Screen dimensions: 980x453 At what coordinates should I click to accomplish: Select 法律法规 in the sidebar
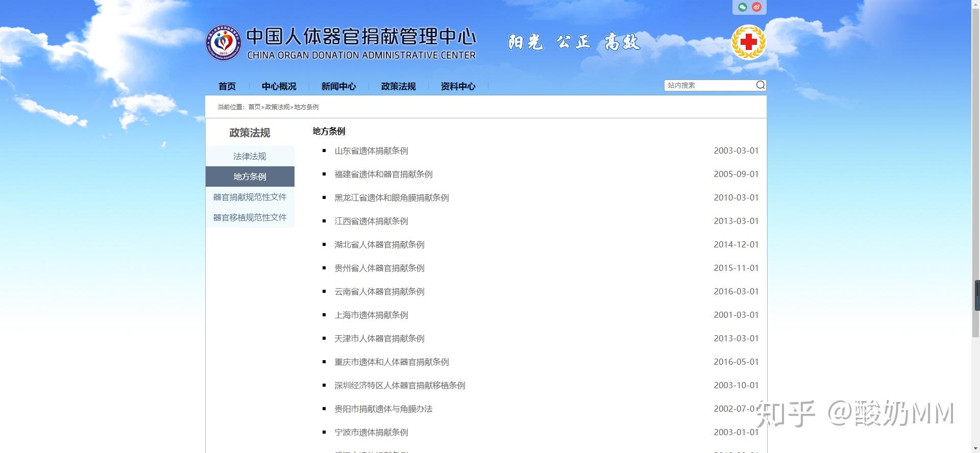pos(250,156)
